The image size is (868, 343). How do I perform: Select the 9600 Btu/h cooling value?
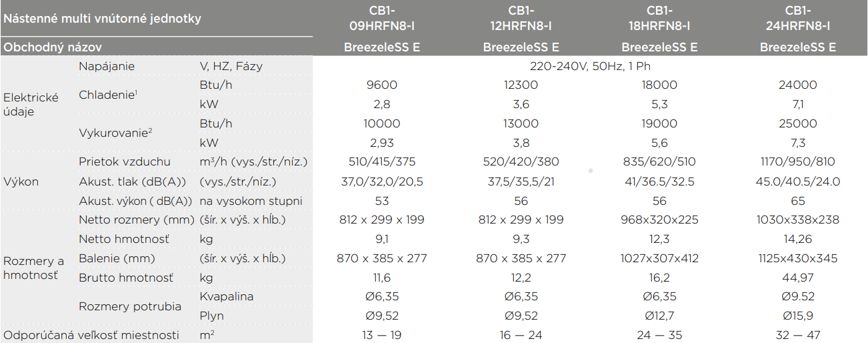coord(381,85)
